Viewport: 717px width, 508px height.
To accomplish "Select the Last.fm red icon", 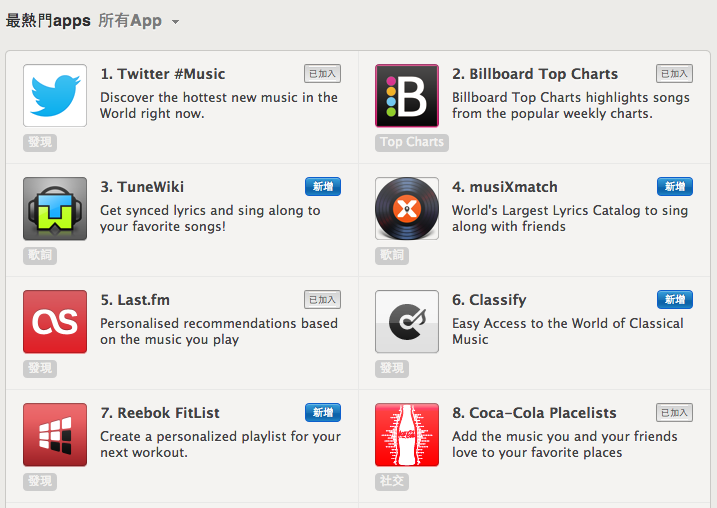I will pos(55,321).
